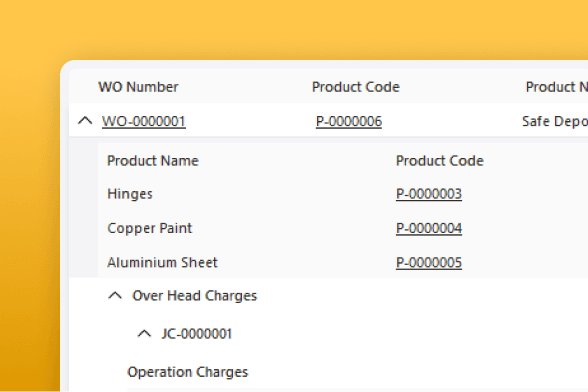
Task: Collapse the JC-0000001 chevron
Action: coord(144,333)
